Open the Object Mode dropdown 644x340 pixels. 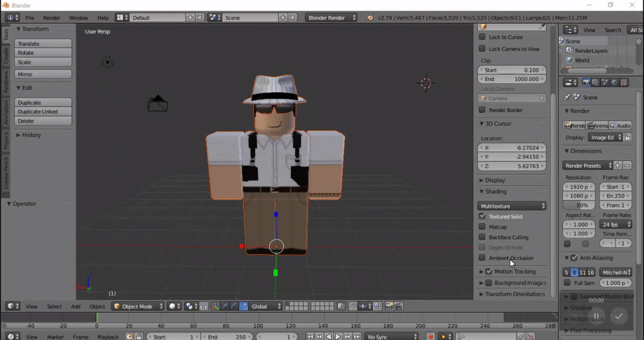click(x=138, y=307)
